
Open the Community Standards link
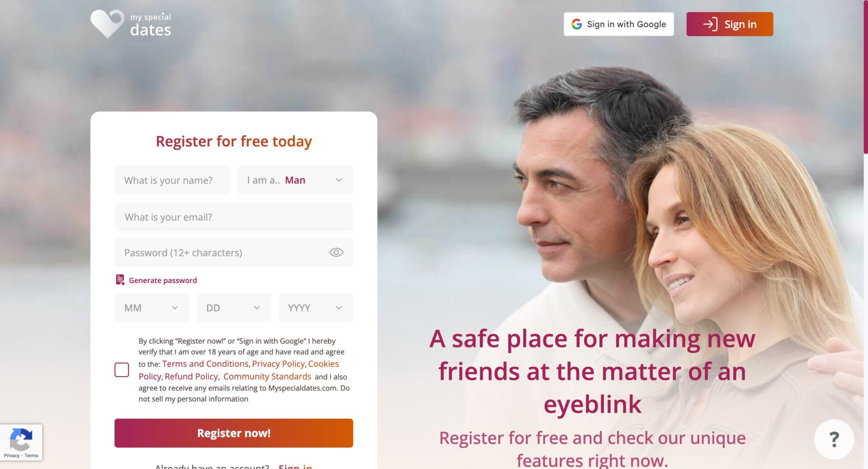267,377
